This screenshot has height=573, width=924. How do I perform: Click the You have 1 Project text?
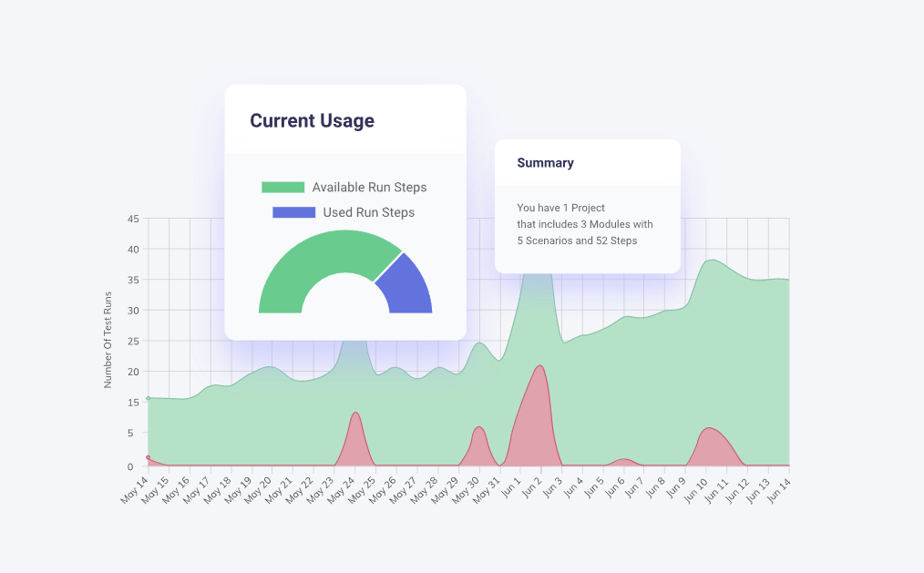[x=561, y=208]
